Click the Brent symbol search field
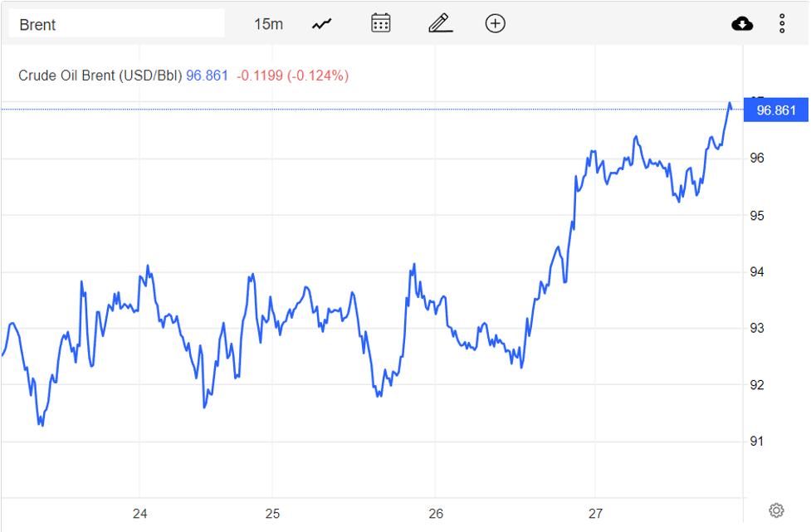Image resolution: width=811 pixels, height=532 pixels. [116, 24]
